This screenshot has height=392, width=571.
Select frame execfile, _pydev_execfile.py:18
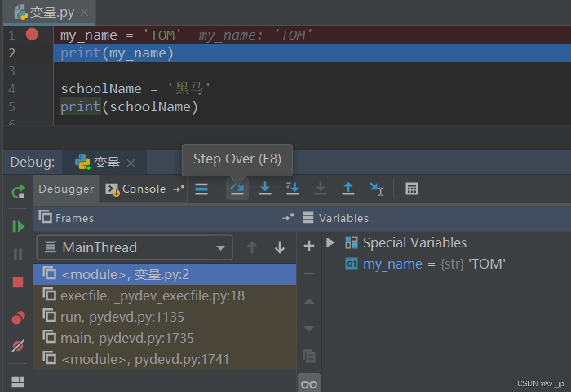[x=165, y=295]
